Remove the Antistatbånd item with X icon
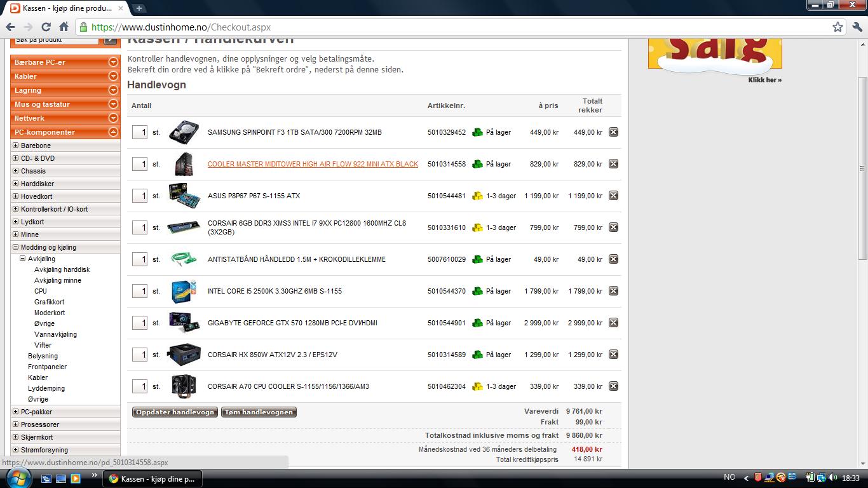Viewport: 868px width, 488px height. pyautogui.click(x=613, y=259)
